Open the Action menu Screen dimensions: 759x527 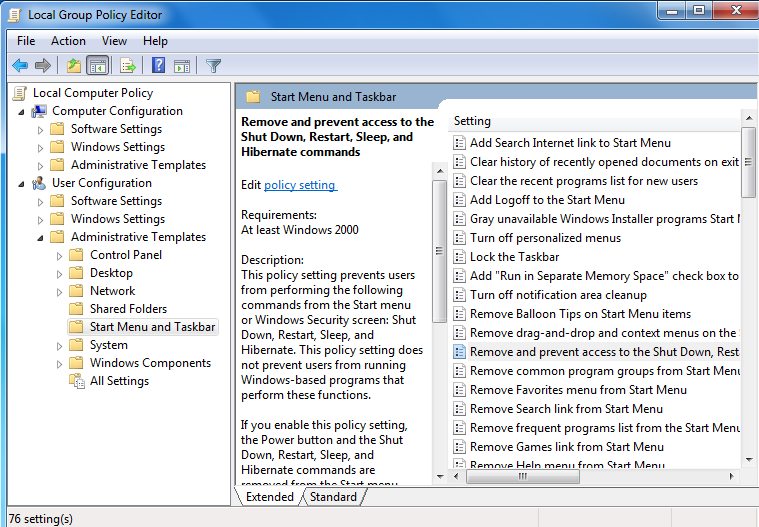(68, 41)
